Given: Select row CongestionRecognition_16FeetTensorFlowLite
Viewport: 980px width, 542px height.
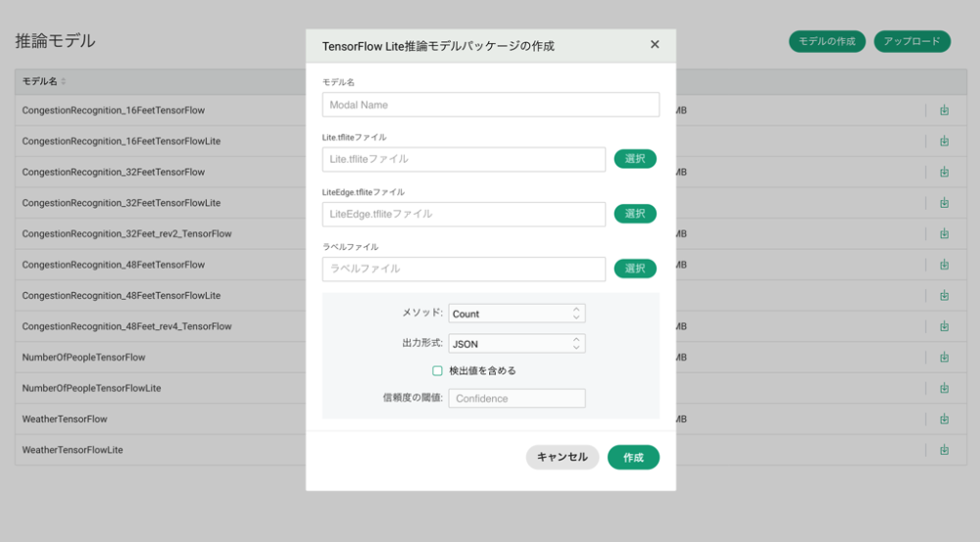Looking at the screenshot, I should 491,141.
